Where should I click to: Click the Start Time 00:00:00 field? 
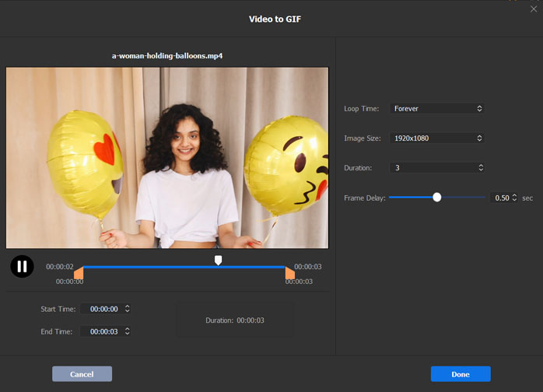[106, 309]
